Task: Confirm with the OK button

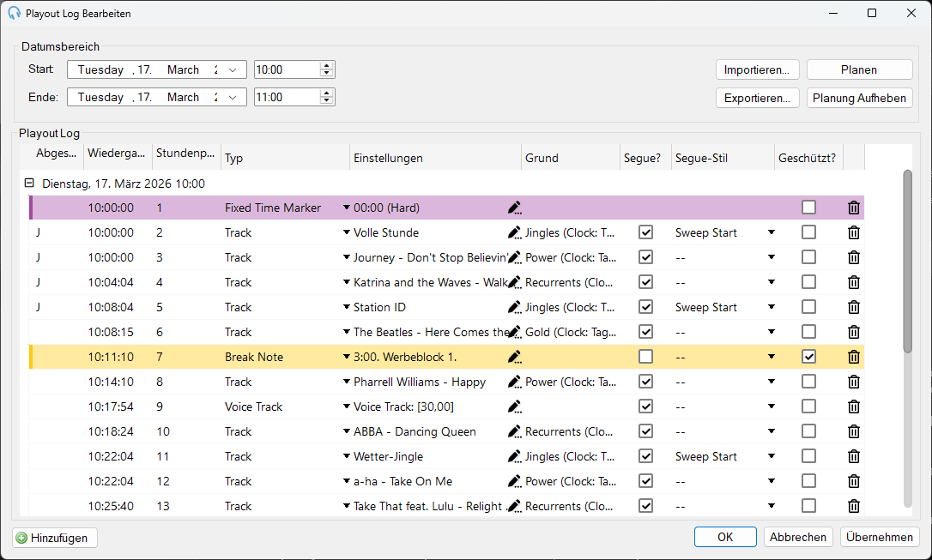Action: coord(725,537)
